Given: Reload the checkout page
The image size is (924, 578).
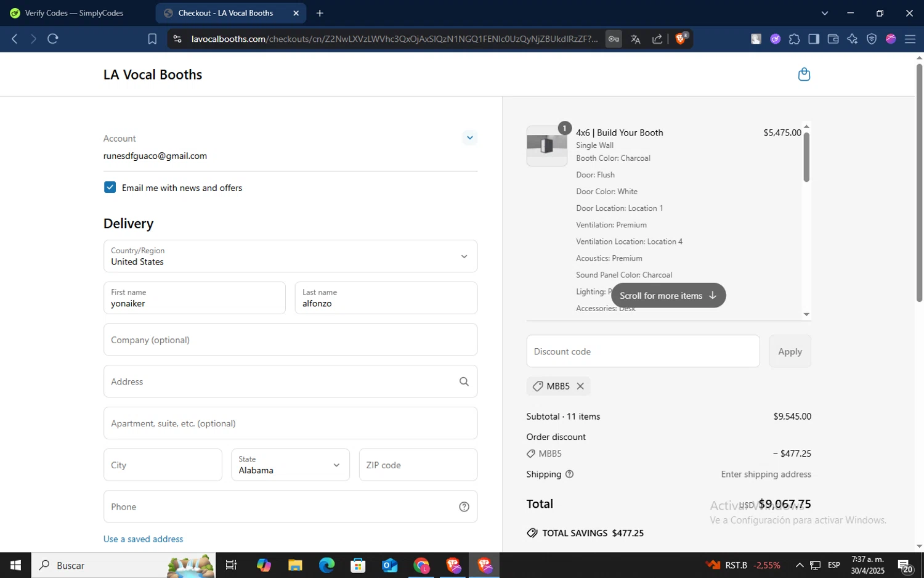Looking at the screenshot, I should 53,39.
